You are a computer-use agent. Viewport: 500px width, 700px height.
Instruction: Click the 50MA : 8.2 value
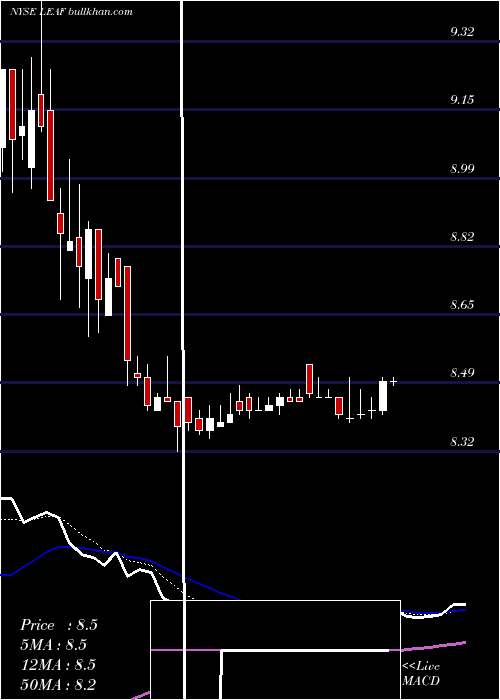point(58,684)
